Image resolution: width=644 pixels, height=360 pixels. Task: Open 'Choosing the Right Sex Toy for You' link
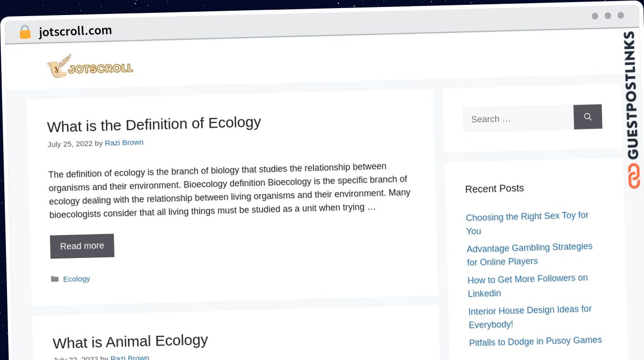[x=527, y=223]
